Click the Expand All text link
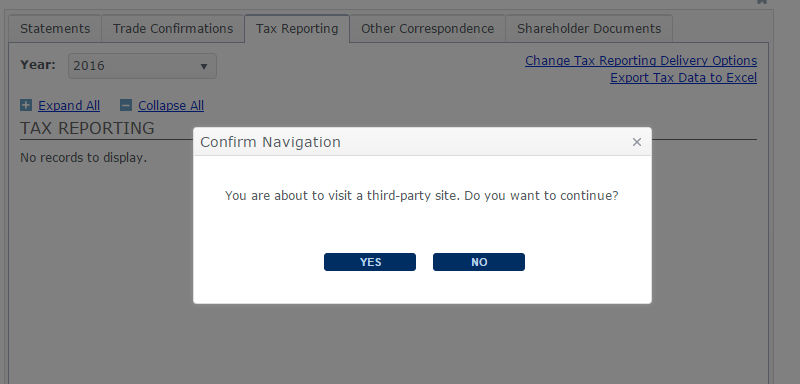This screenshot has height=384, width=800. [x=69, y=106]
